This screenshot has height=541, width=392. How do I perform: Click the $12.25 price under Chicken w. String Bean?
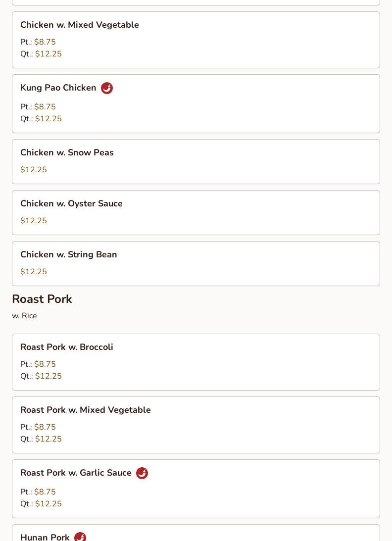point(34,272)
